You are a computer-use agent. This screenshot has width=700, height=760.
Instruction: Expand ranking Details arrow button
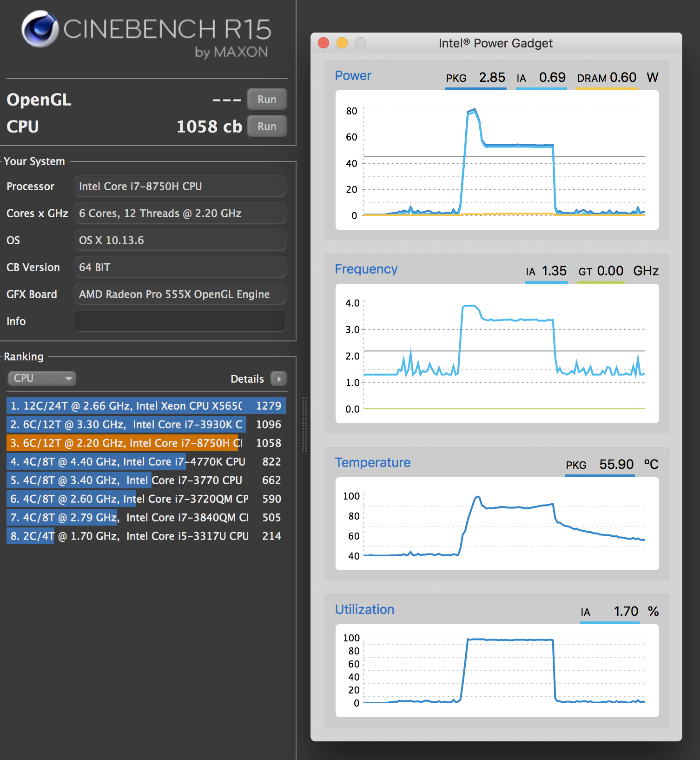279,379
